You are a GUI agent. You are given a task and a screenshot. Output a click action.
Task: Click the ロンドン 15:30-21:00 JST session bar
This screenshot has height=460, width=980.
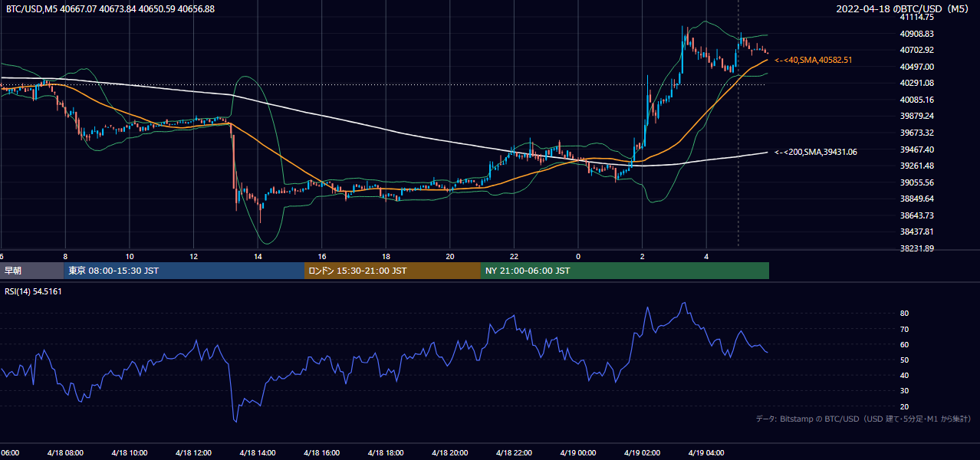tap(393, 271)
